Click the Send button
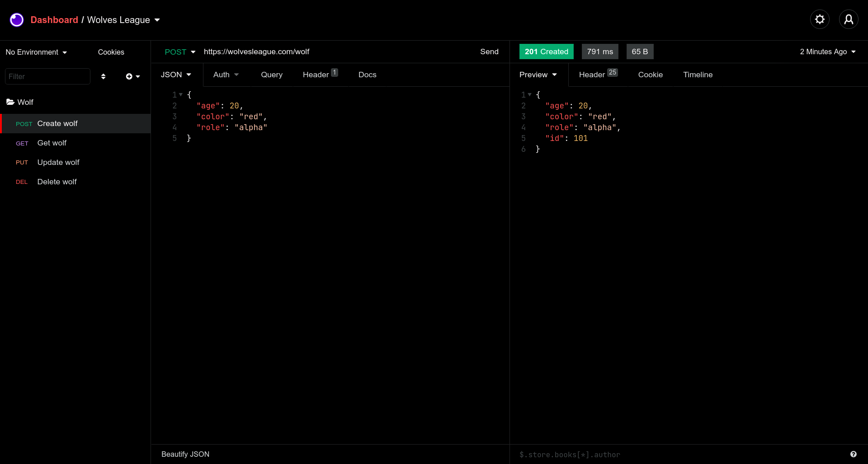This screenshot has width=868, height=464. (x=489, y=52)
